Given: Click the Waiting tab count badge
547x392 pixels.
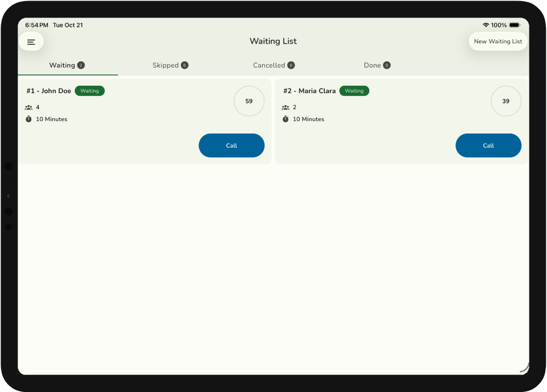Looking at the screenshot, I should (81, 65).
